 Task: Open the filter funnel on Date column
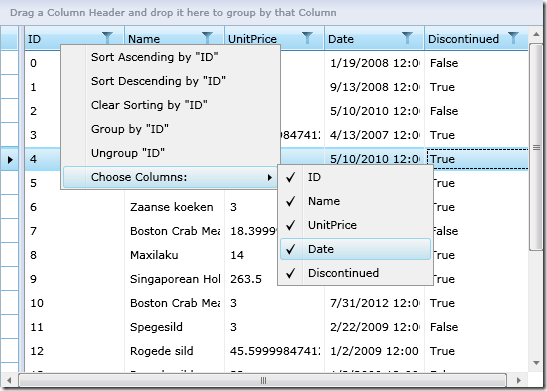click(407, 38)
